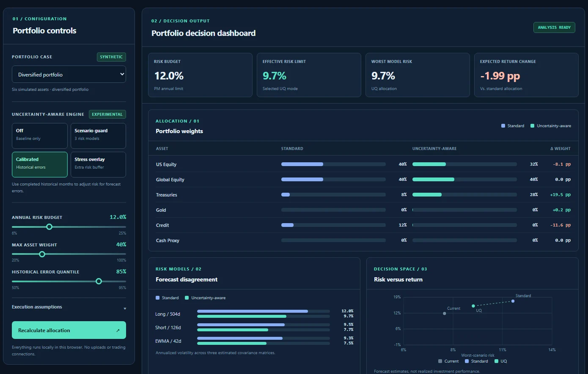Viewport: 588px width, 374px height.
Task: Click the Effective Risk Limit 9.7% value
Action: tap(275, 76)
